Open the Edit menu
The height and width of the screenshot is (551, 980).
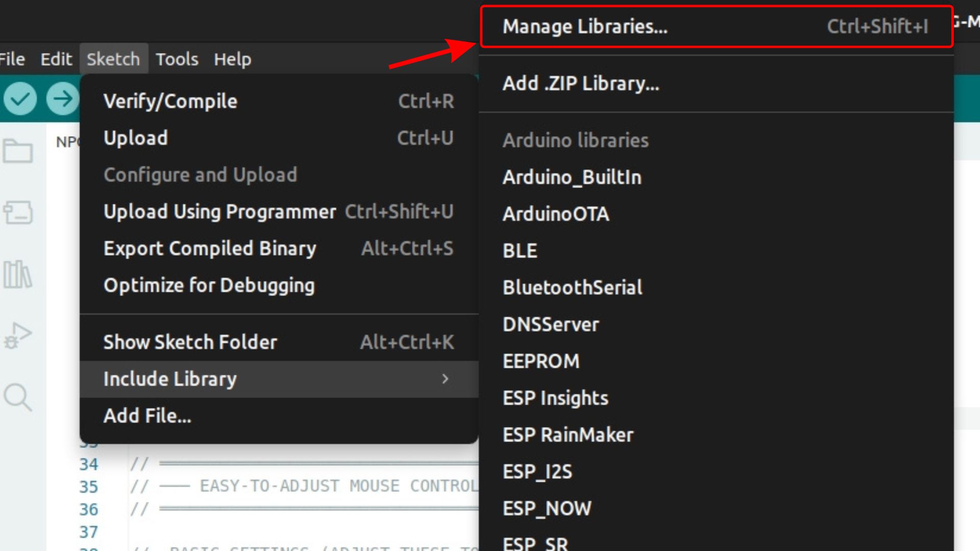(x=56, y=59)
